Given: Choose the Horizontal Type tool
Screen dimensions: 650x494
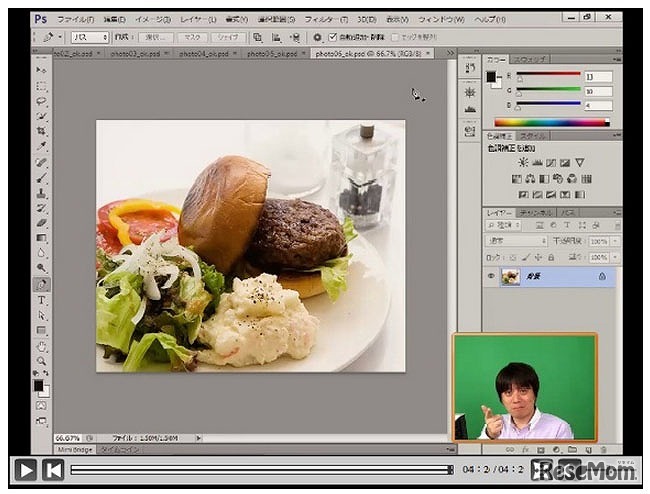Looking at the screenshot, I should coord(41,299).
